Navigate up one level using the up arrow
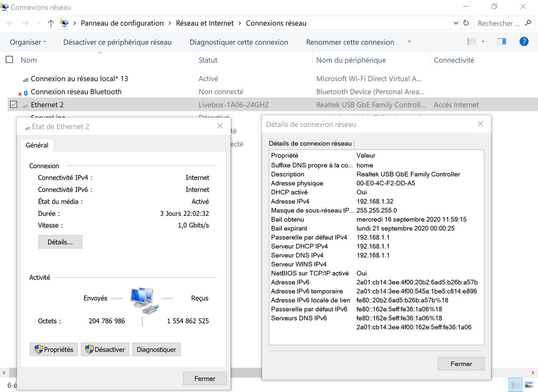The image size is (538, 392). [x=50, y=23]
